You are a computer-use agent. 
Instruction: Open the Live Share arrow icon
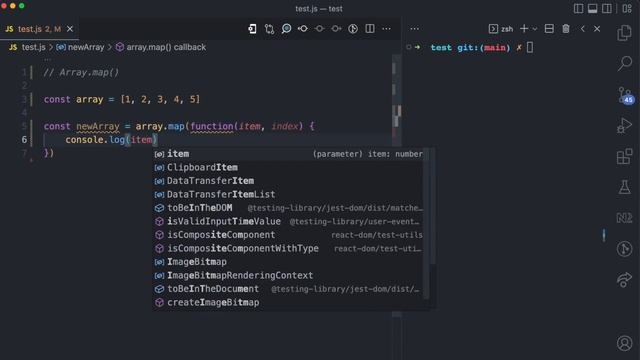[x=624, y=280]
